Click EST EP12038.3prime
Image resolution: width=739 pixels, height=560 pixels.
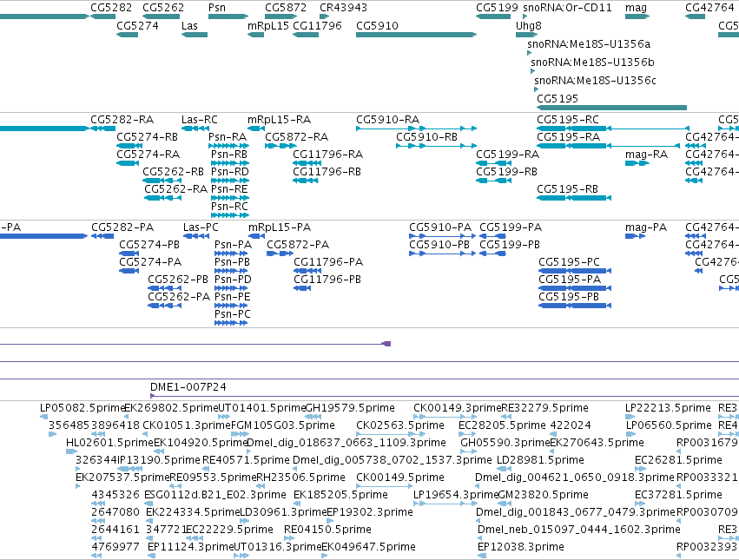tap(521, 547)
